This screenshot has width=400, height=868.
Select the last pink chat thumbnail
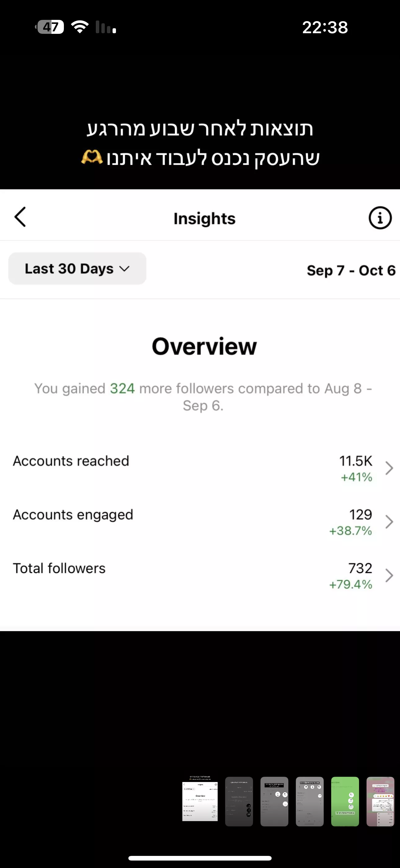click(380, 801)
